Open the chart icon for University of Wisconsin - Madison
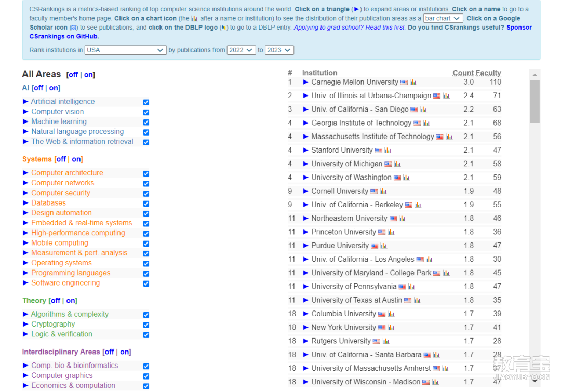Viewport: 561px width, 392px height. 435,382
